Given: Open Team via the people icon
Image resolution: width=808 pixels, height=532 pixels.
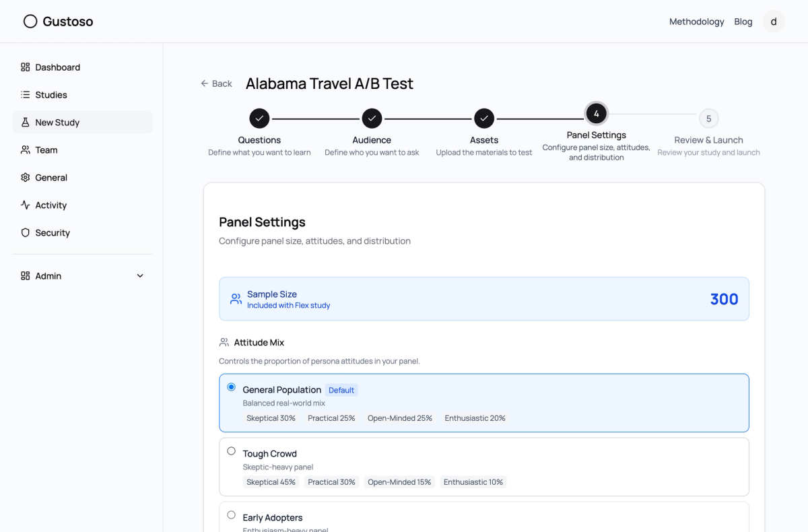Looking at the screenshot, I should pos(26,150).
